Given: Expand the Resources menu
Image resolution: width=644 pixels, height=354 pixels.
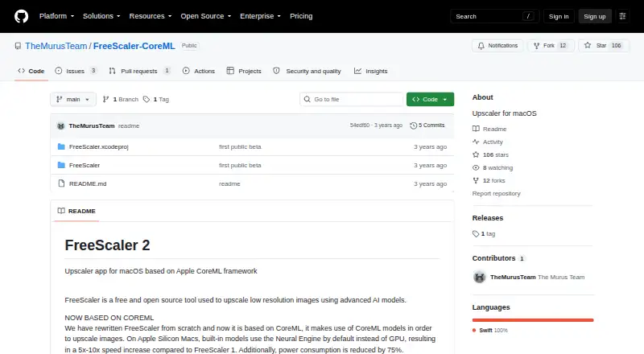Looking at the screenshot, I should tap(151, 16).
